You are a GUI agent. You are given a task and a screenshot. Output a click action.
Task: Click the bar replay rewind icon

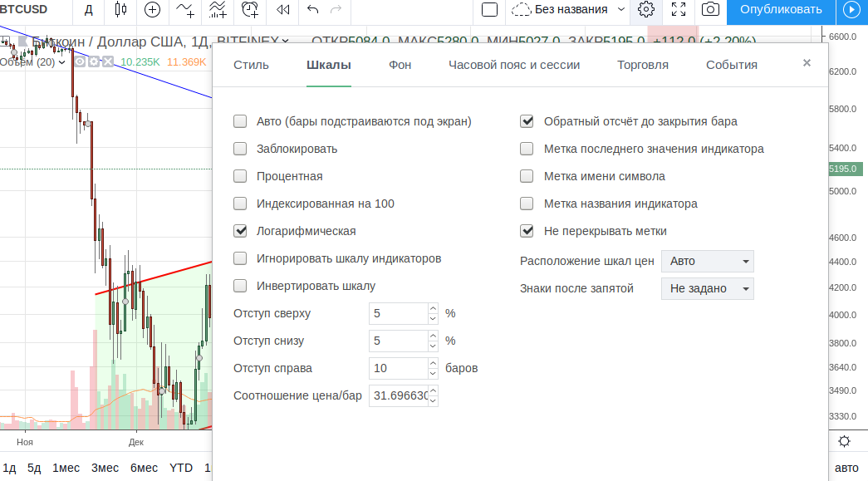point(283,10)
